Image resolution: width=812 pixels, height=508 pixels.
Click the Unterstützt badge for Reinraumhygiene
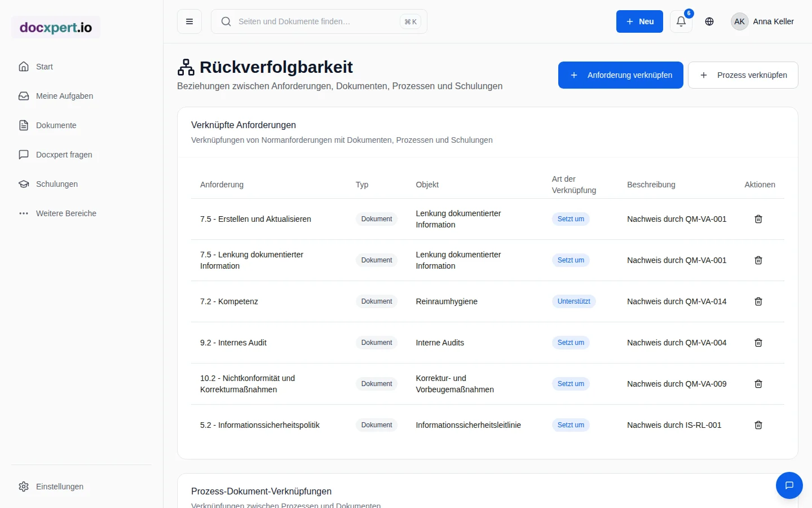(574, 301)
